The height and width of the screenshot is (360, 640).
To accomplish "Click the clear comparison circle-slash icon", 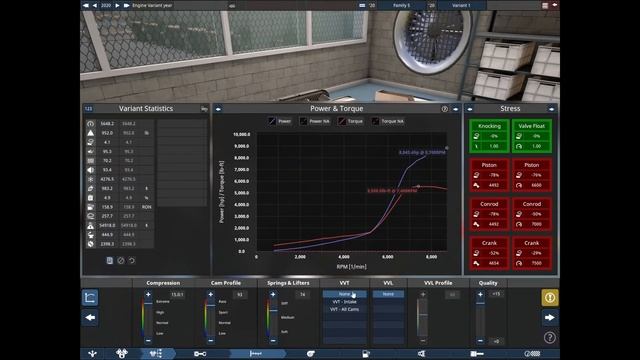I will coord(121,260).
